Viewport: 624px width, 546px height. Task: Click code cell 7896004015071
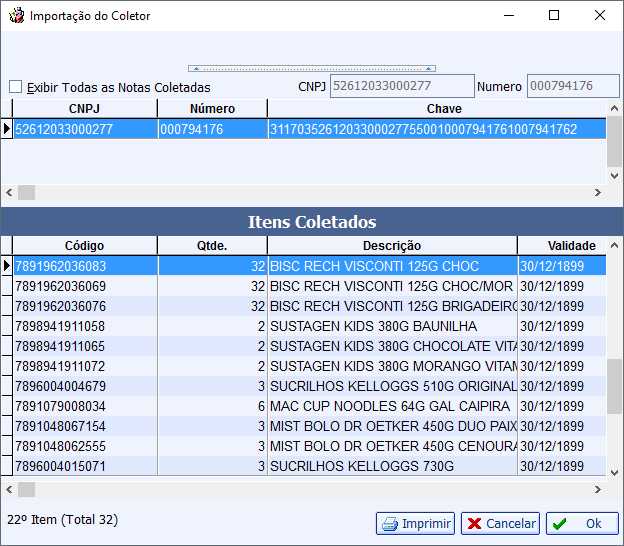(85, 466)
